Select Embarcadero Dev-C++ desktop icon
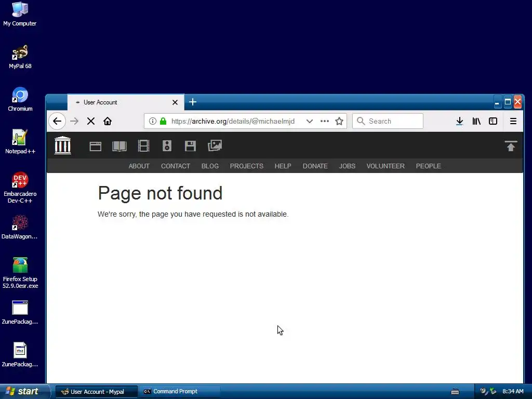Viewport: 532px width, 399px height. click(20, 188)
